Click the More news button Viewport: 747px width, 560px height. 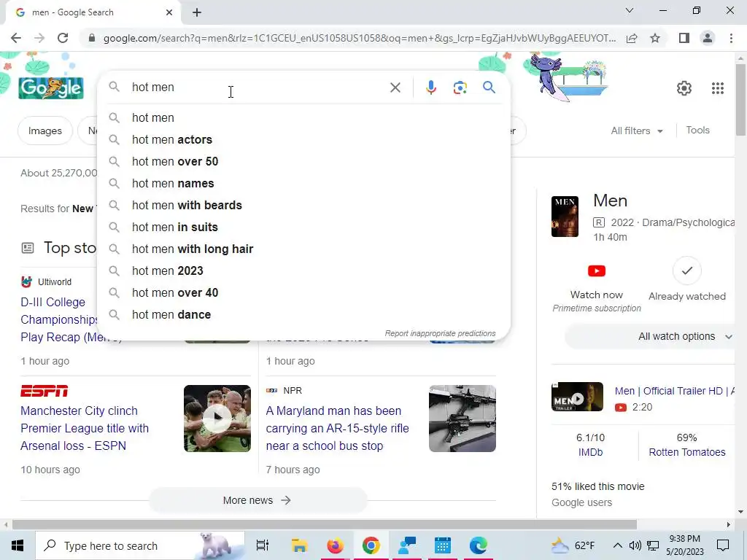258,500
